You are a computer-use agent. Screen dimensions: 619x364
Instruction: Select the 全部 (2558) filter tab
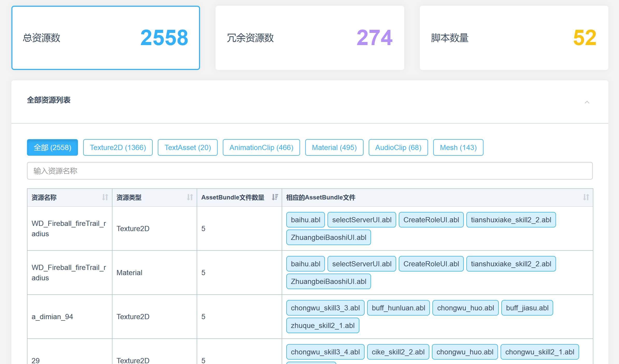click(52, 147)
